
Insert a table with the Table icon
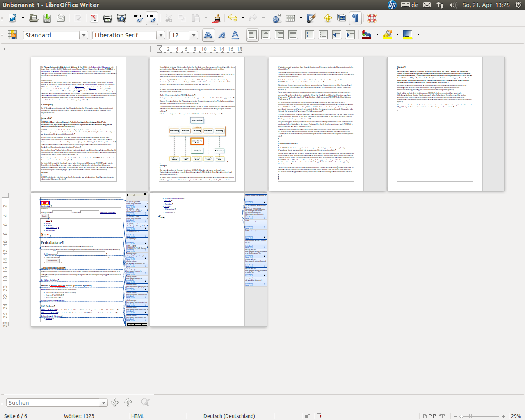[x=290, y=18]
